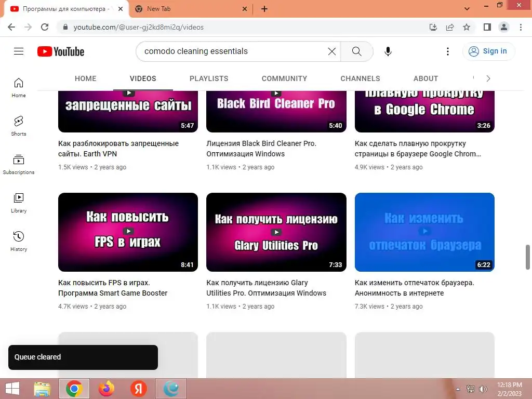Bookmark this tab with star
The height and width of the screenshot is (399, 532).
467,27
